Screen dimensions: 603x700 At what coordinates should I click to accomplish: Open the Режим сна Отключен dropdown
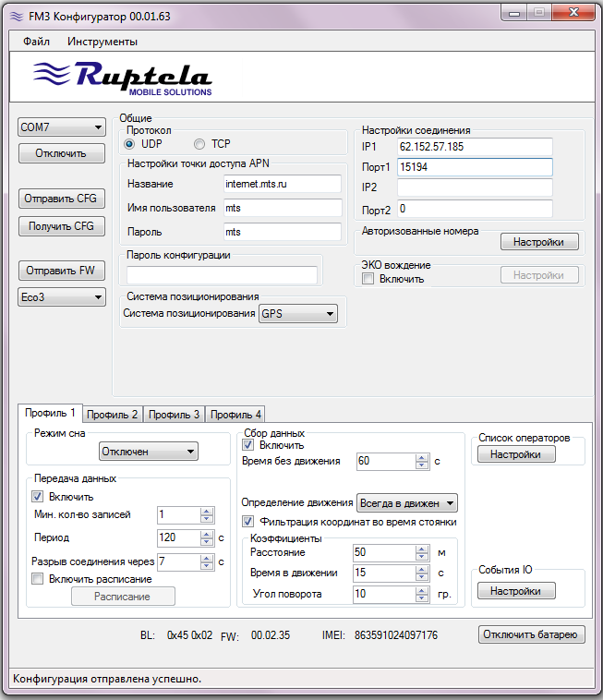tap(148, 452)
